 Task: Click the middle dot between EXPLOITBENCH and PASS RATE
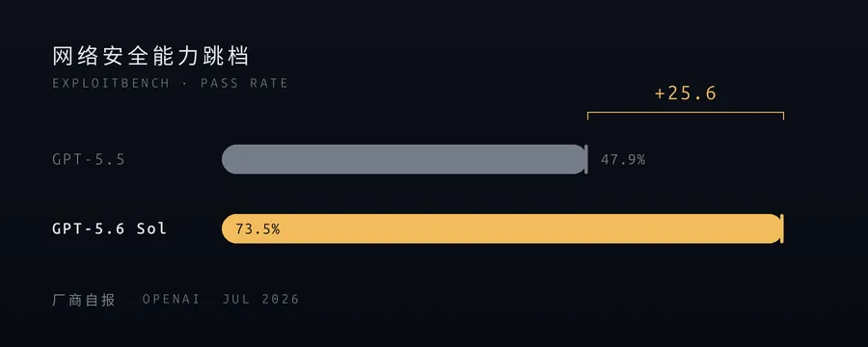(185, 84)
